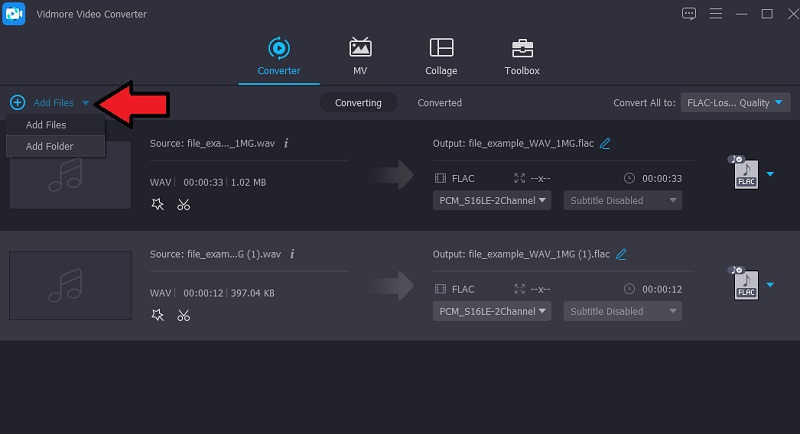Screen dimensions: 800x434
Task: Click the star edit icon for second file
Action: (x=157, y=315)
